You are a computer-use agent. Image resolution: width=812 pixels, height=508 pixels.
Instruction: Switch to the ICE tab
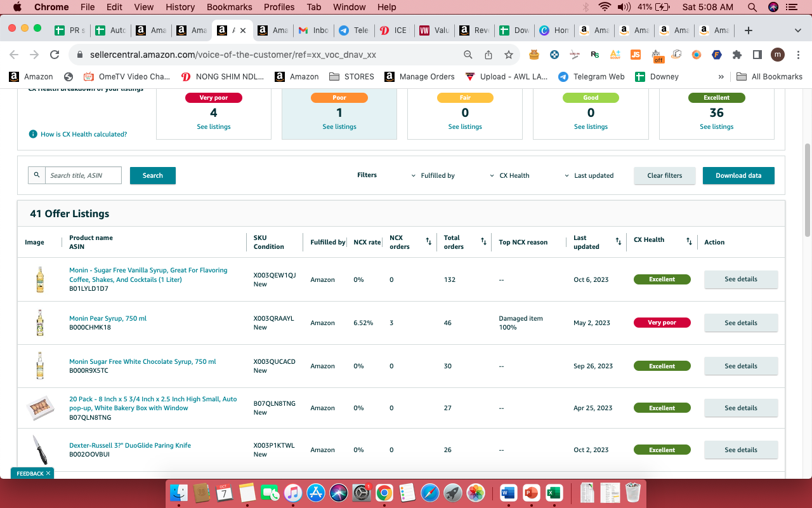click(393, 30)
